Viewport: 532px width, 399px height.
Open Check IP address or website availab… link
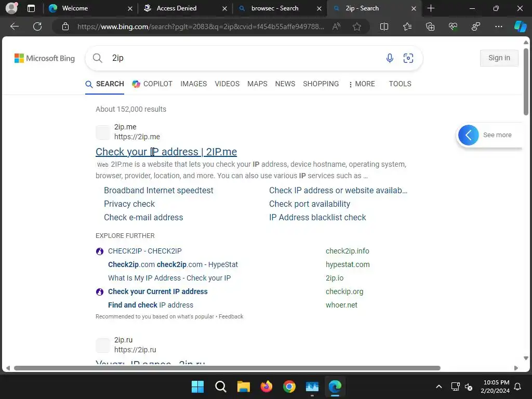[338, 190]
